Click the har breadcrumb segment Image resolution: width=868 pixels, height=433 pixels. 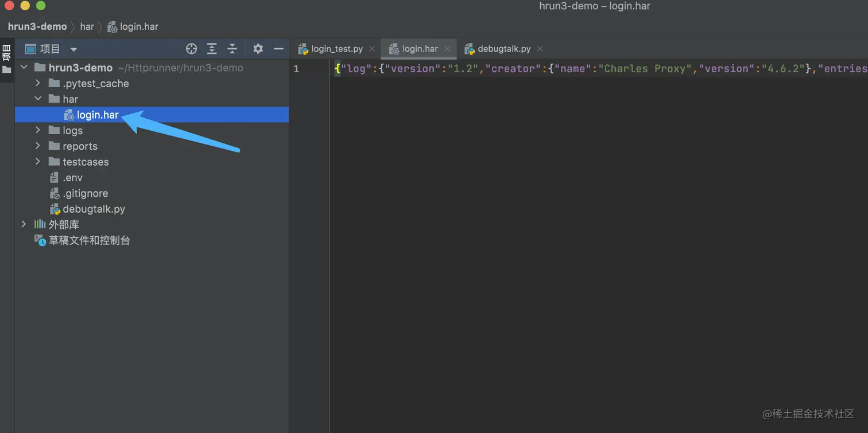[87, 26]
